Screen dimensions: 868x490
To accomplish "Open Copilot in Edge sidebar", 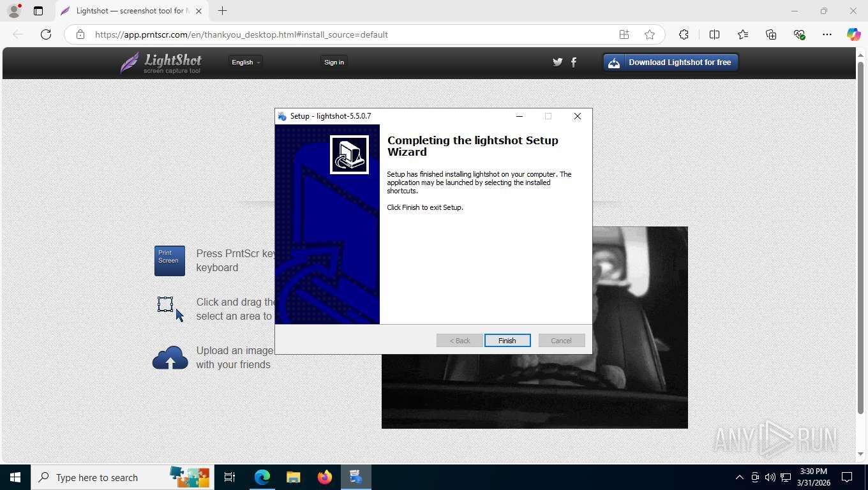I will pos(853,34).
